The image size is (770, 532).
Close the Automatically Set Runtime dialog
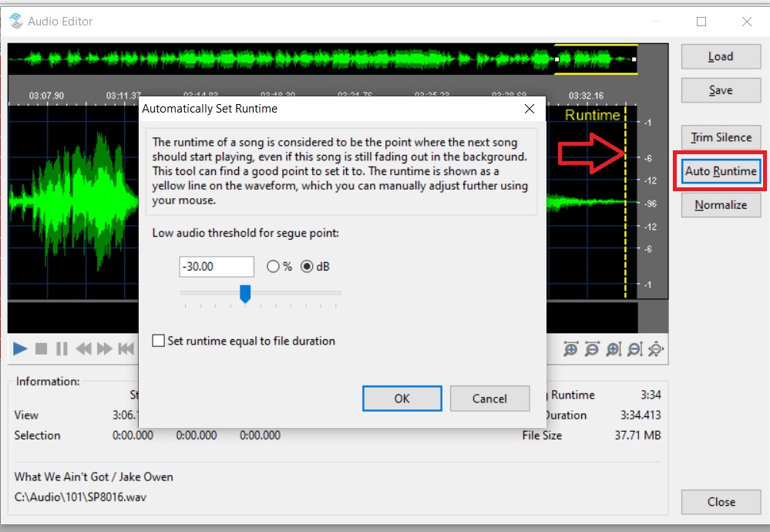(530, 109)
